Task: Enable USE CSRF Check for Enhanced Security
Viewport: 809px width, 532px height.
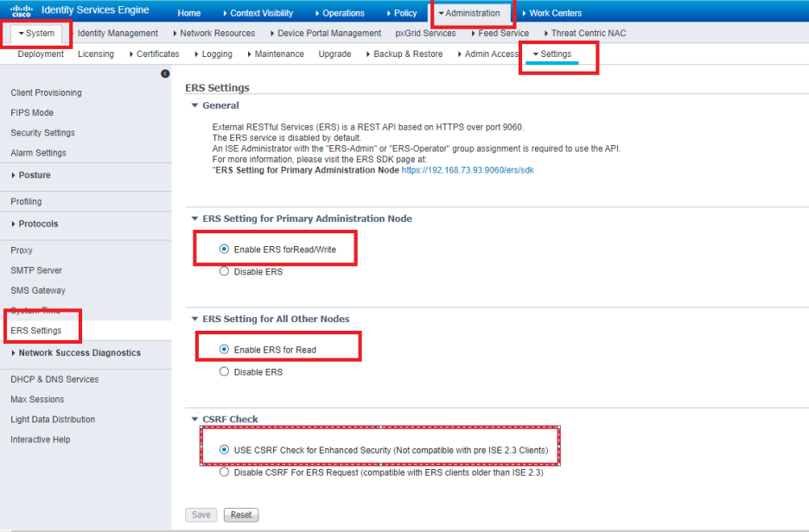Action: point(224,448)
